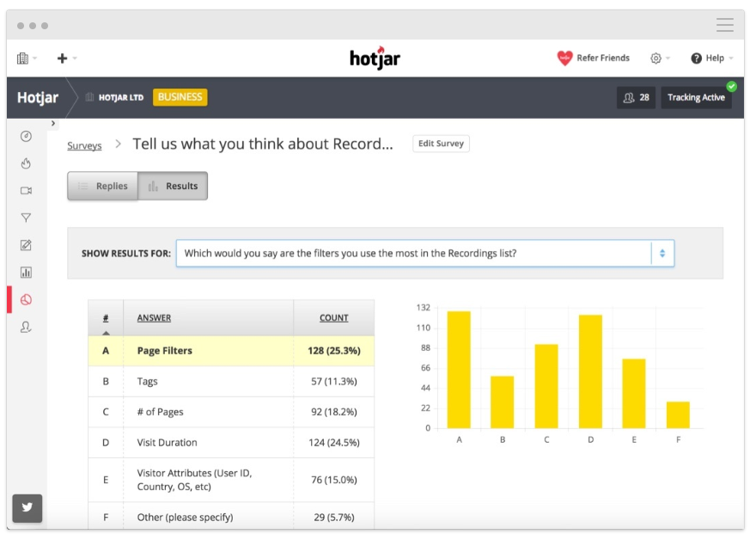
Task: Open Surveys pie chart icon in sidebar
Action: tap(26, 300)
